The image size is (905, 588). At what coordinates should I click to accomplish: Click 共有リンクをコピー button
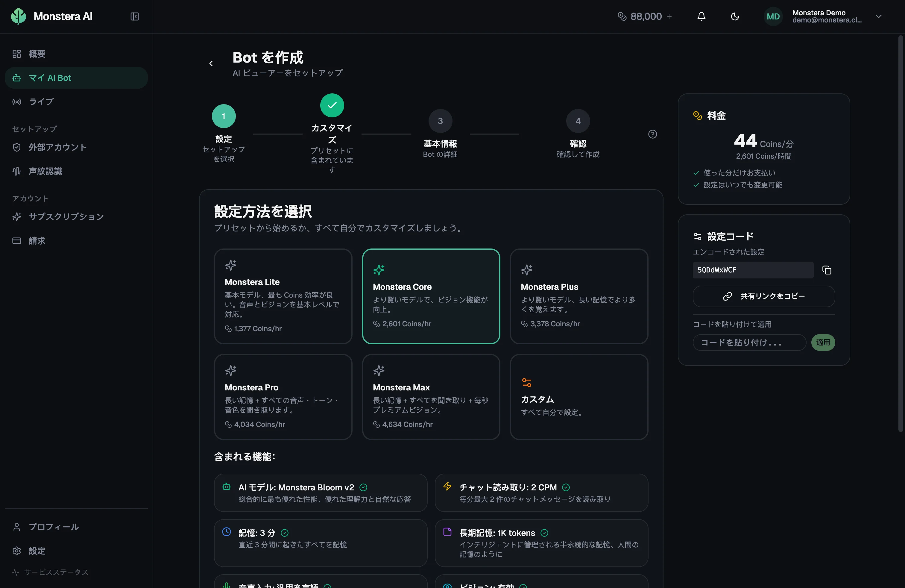pos(763,296)
